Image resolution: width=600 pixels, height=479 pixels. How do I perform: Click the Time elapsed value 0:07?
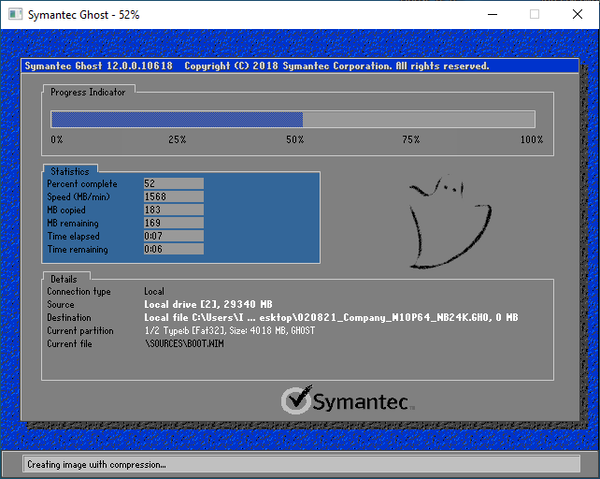coord(174,236)
